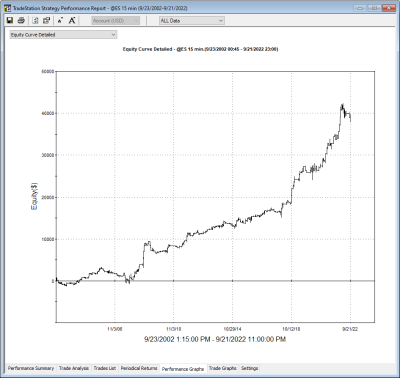Viewport: 400px width, 378px height.
Task: Select the Periodical Returns tab
Action: [139, 368]
